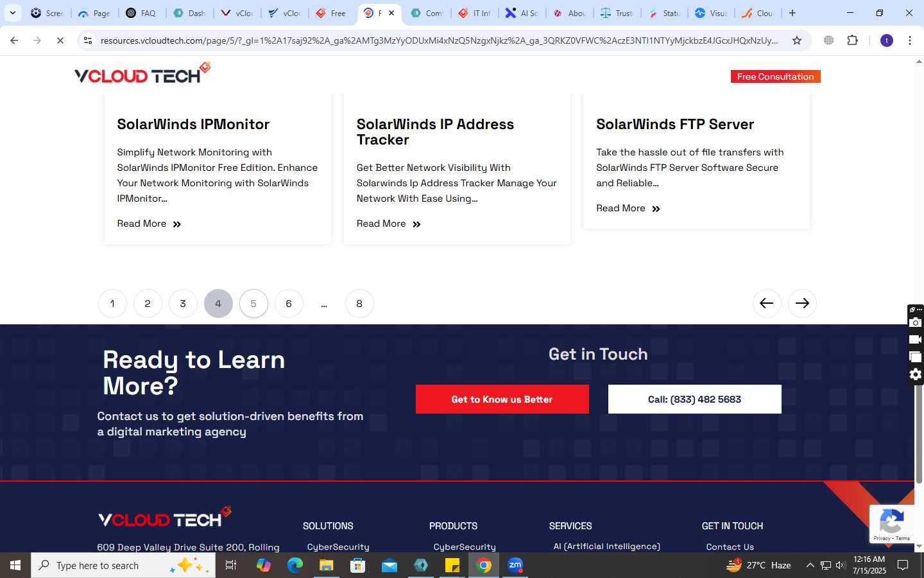Show hidden system tray icons
This screenshot has height=578, width=924.
(810, 565)
